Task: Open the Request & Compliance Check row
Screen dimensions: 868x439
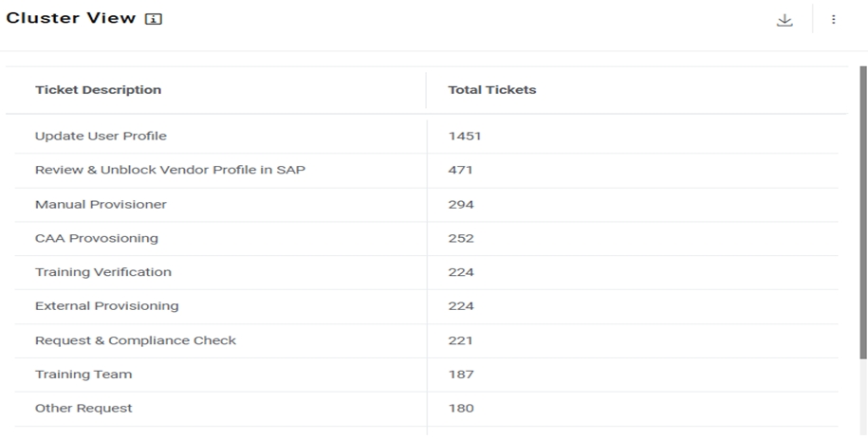Action: (136, 340)
